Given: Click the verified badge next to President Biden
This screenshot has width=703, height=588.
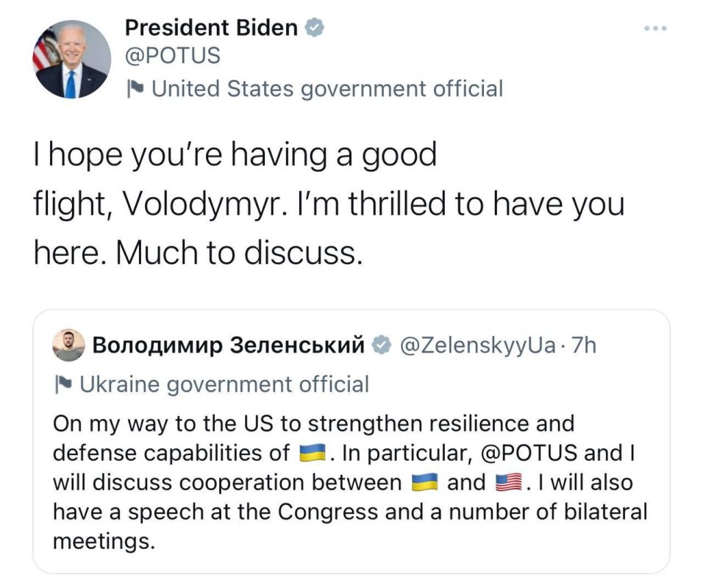Looking at the screenshot, I should click(314, 28).
